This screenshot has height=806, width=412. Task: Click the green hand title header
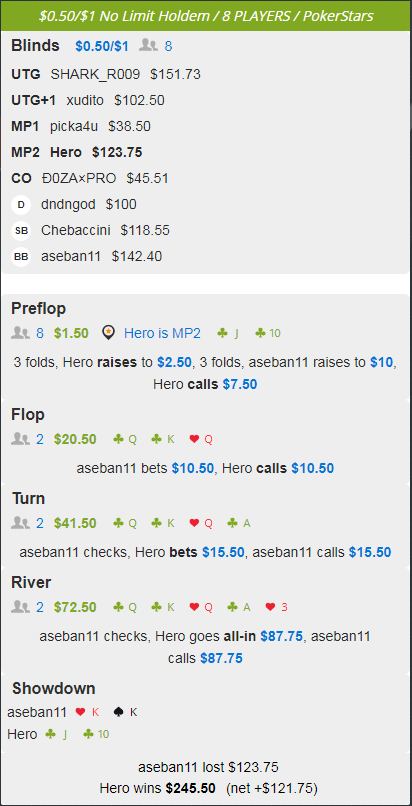tap(206, 16)
